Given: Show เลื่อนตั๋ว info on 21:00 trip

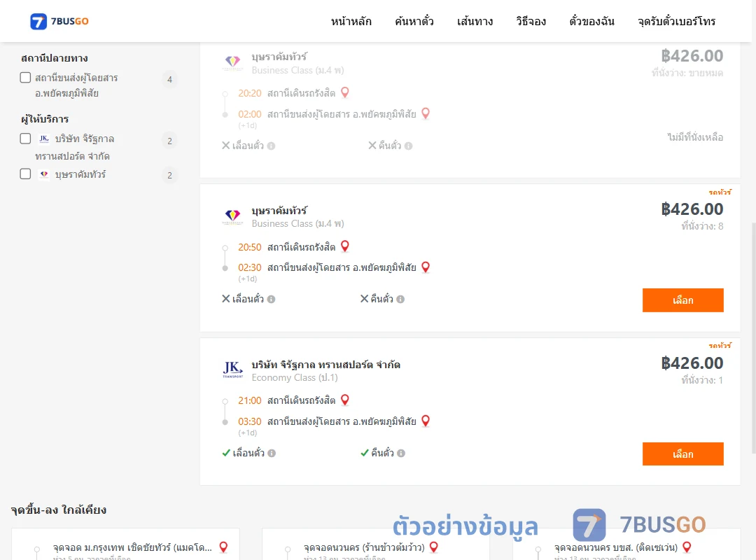Looking at the screenshot, I should point(272,453).
